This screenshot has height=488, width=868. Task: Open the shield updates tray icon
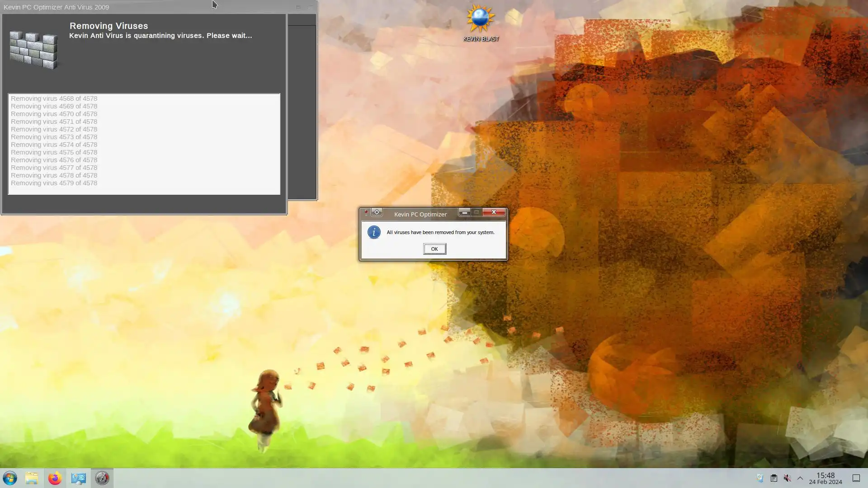tap(760, 478)
